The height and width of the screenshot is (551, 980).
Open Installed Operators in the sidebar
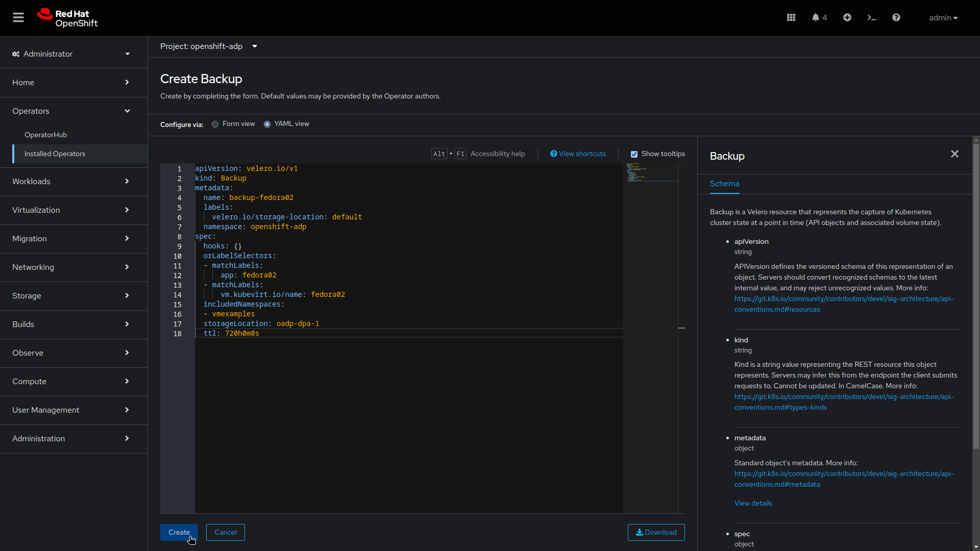click(x=55, y=154)
